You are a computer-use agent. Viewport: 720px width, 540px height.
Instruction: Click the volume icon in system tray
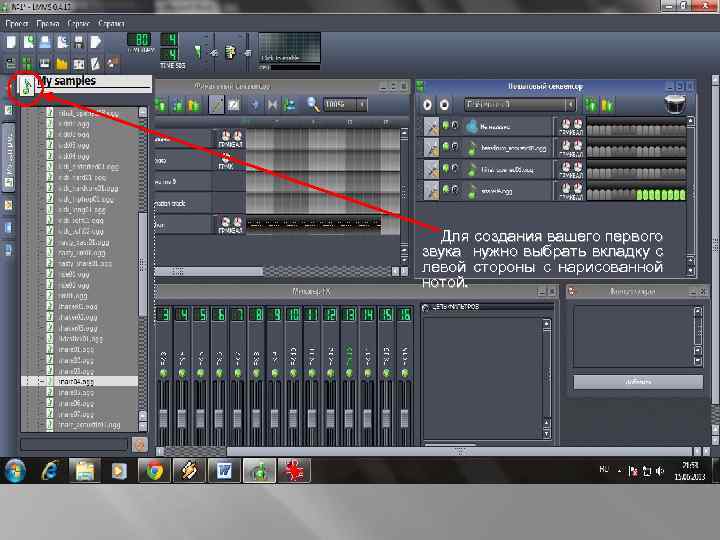pyautogui.click(x=660, y=471)
